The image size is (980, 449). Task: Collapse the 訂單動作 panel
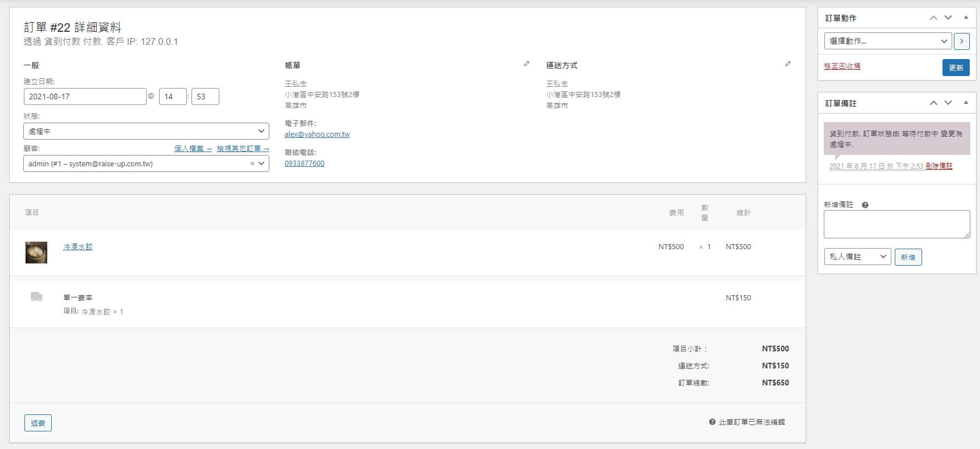pyautogui.click(x=966, y=18)
